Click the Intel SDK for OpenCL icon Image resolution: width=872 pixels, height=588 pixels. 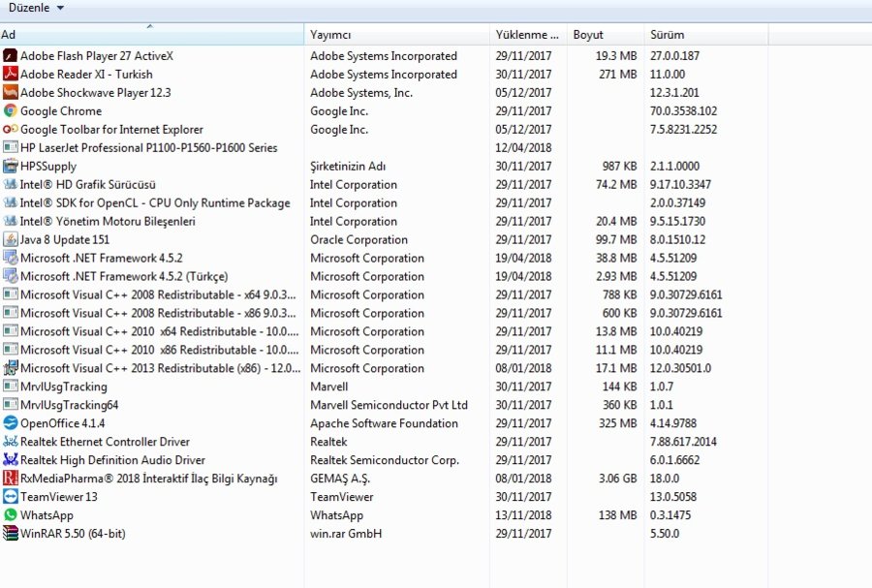10,202
